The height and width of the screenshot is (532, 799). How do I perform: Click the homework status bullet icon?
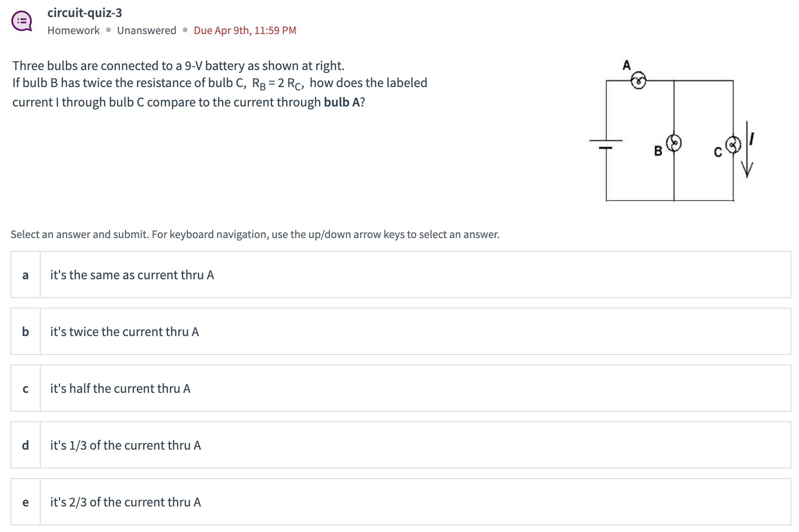[x=108, y=30]
